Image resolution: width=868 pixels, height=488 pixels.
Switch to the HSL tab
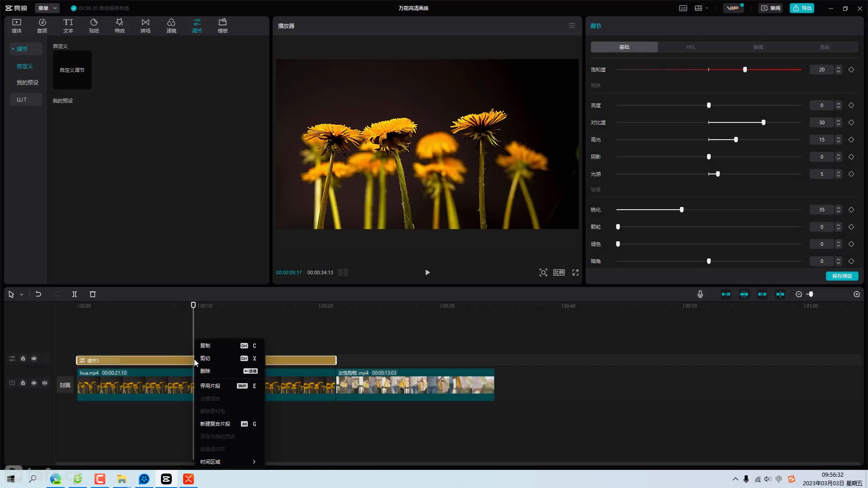pyautogui.click(x=691, y=47)
